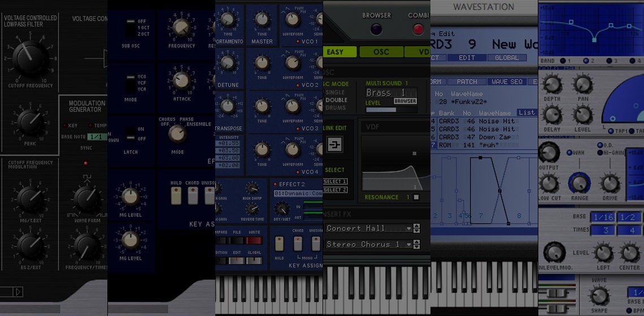
Task: Click the Brass 1 multisound selector
Action: pos(391,93)
